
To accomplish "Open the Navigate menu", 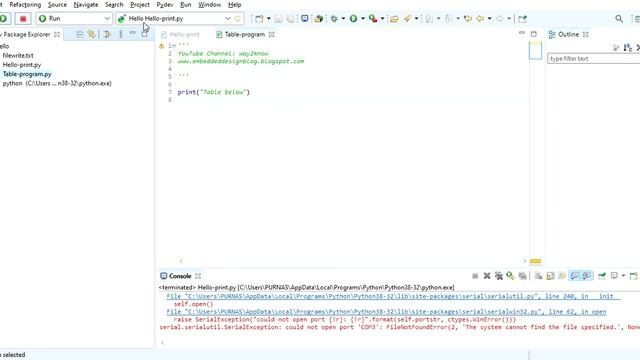I will [86, 4].
